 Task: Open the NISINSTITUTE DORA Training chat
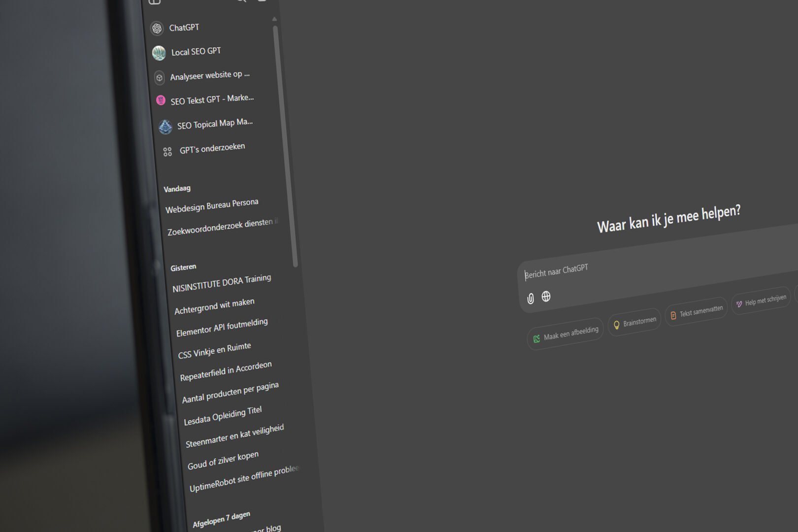222,283
